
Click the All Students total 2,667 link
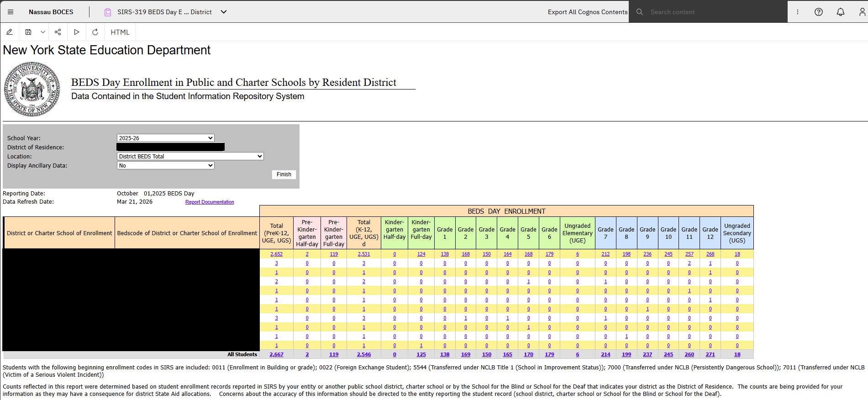click(276, 354)
